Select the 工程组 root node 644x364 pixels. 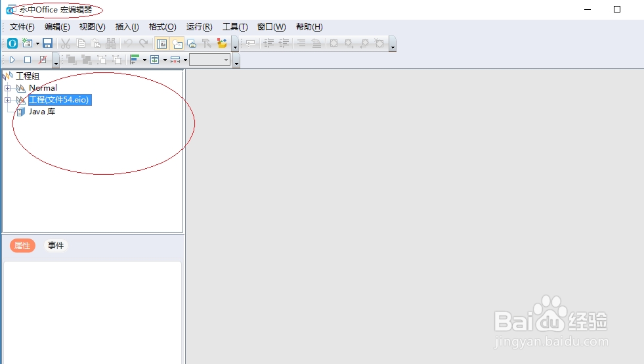pyautogui.click(x=27, y=76)
